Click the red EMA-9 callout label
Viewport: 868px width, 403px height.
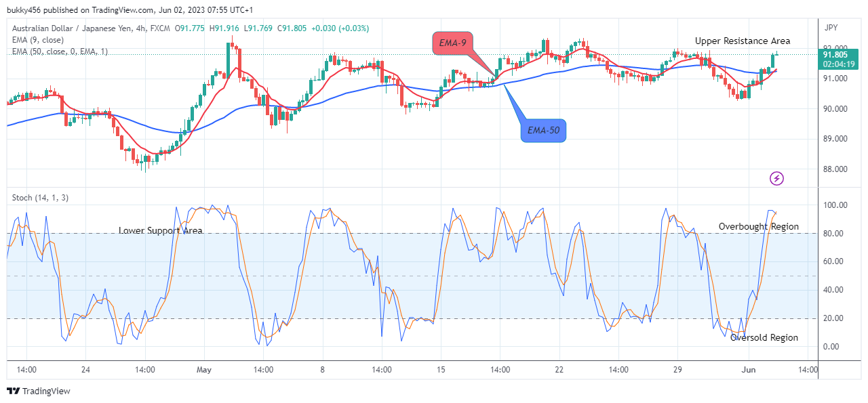[x=452, y=43]
